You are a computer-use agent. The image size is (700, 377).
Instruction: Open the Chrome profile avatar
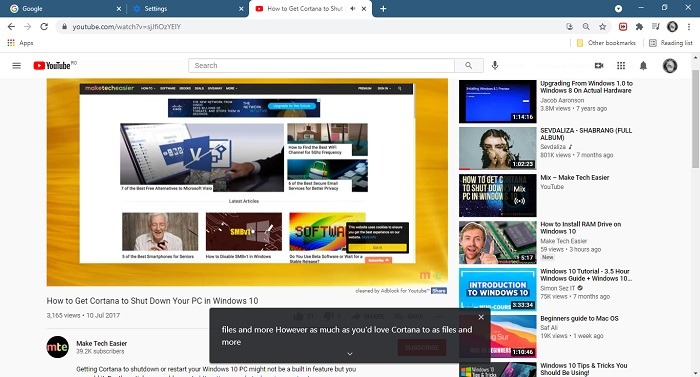tap(672, 27)
